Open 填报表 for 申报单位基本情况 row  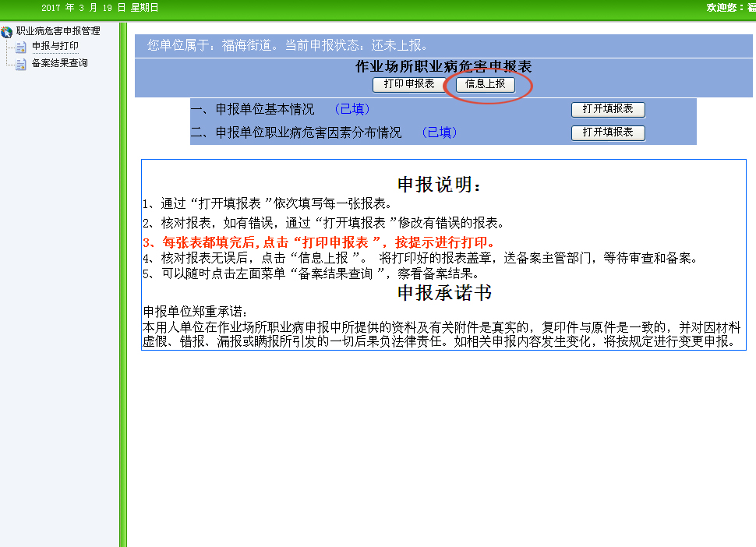point(608,110)
